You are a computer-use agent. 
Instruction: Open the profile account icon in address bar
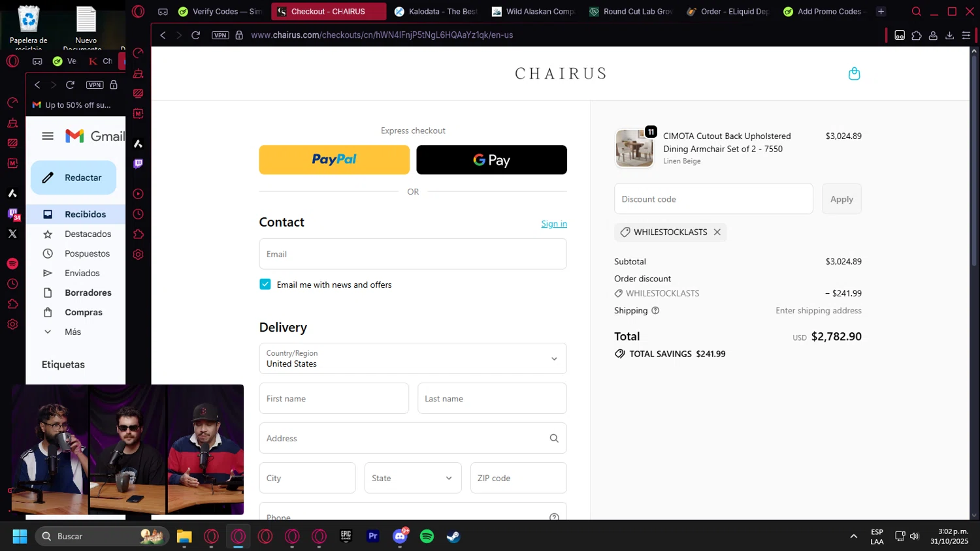[933, 35]
